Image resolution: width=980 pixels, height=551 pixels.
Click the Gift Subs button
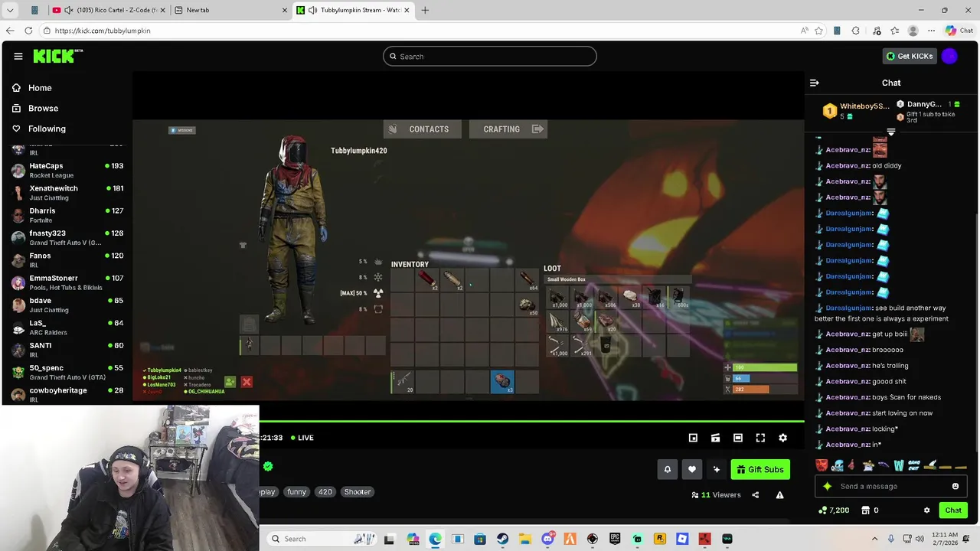coord(760,469)
